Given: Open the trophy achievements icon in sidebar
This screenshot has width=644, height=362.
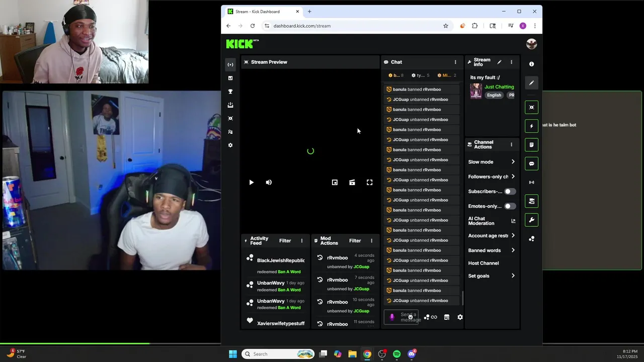Looking at the screenshot, I should (230, 92).
